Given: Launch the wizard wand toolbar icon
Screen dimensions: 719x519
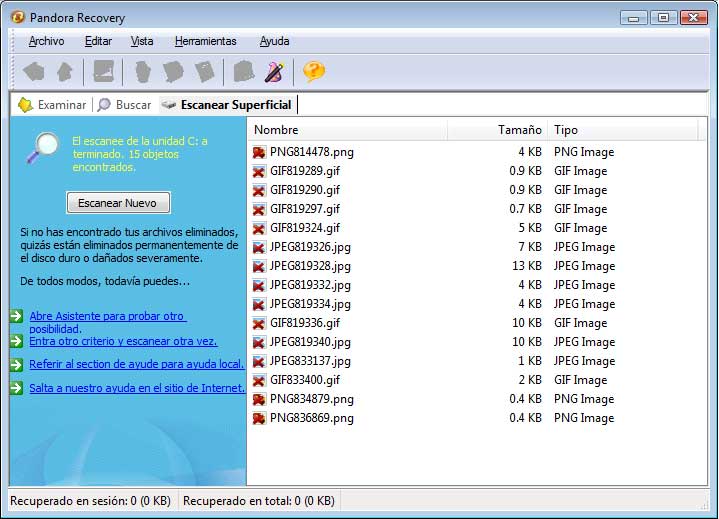Looking at the screenshot, I should [x=274, y=72].
